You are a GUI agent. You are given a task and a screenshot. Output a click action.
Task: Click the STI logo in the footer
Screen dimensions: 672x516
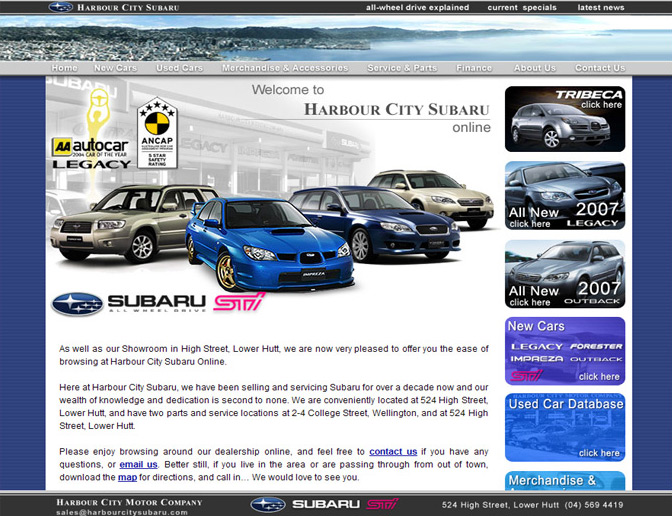click(382, 504)
